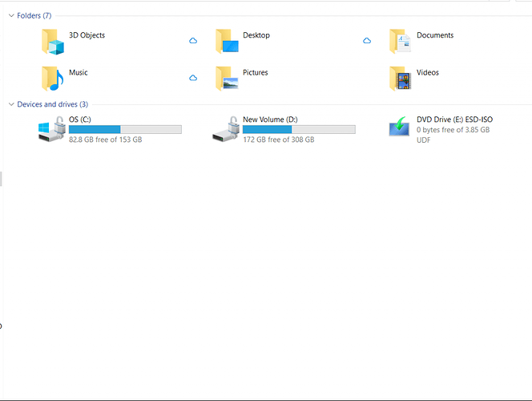Click the DVD Drive (E:) ESD-ISO name
Image resolution: width=532 pixels, height=401 pixels.
[x=454, y=119]
